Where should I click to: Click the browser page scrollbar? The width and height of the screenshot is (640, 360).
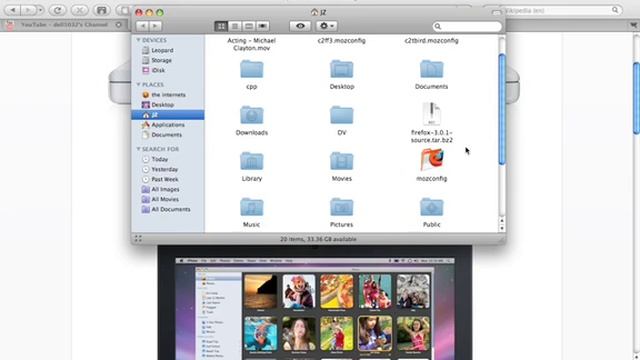tap(636, 98)
